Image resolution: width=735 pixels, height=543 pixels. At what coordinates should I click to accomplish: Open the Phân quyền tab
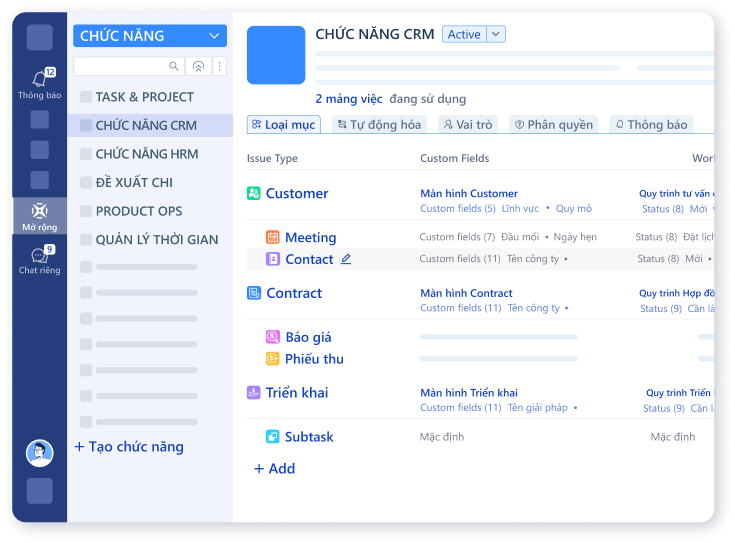[x=553, y=125]
